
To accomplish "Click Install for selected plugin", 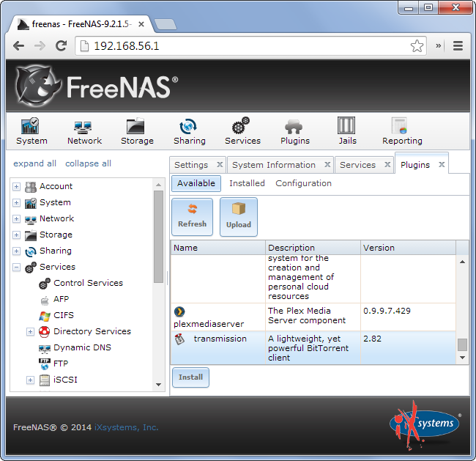I will [190, 377].
